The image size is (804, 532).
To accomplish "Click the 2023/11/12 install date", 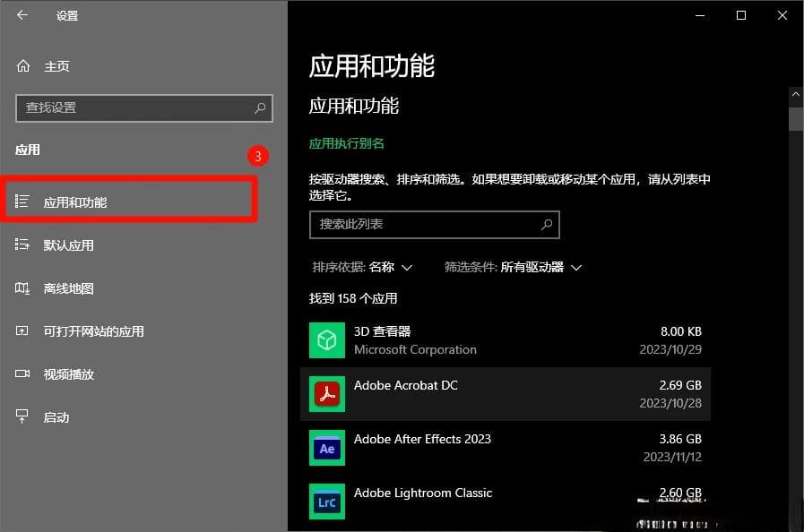I will tap(672, 457).
